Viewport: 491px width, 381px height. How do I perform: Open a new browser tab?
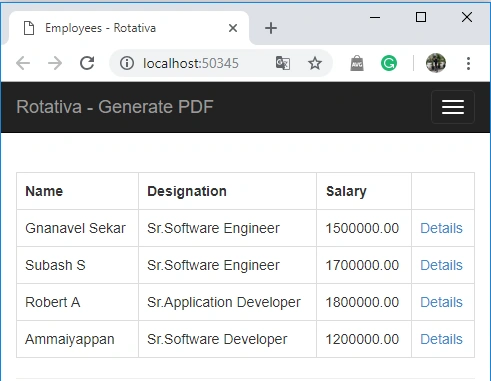[x=271, y=28]
